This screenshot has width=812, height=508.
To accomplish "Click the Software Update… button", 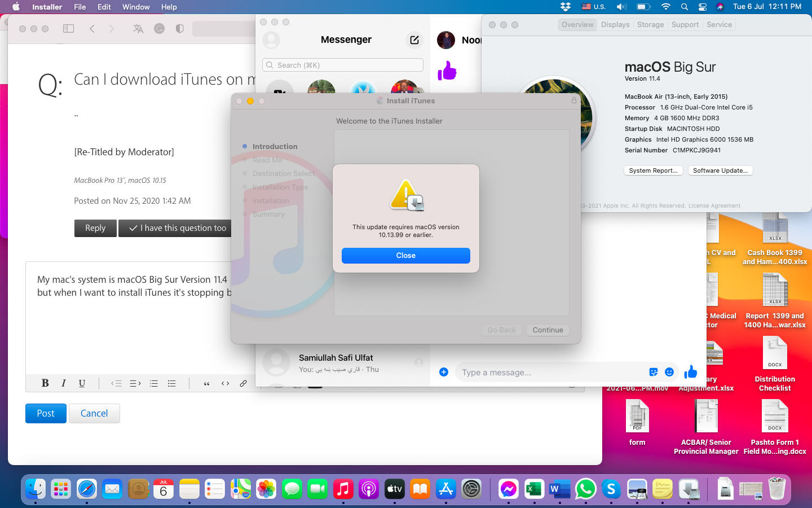I will point(720,170).
